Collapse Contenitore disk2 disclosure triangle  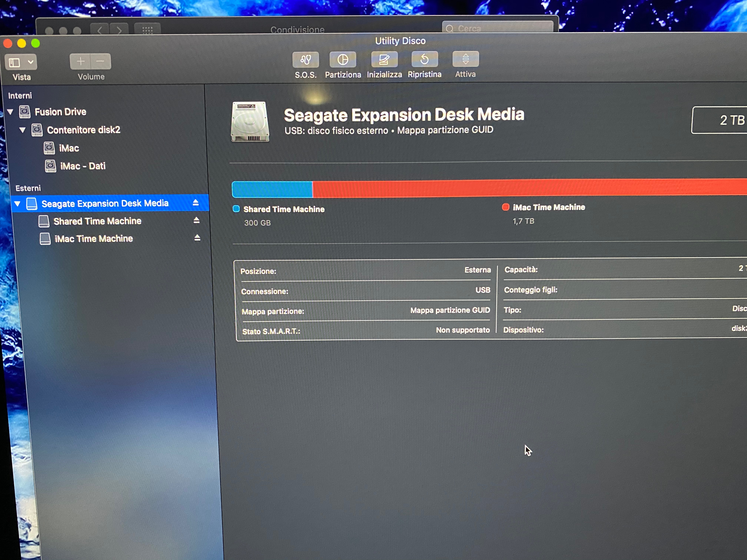pos(22,130)
